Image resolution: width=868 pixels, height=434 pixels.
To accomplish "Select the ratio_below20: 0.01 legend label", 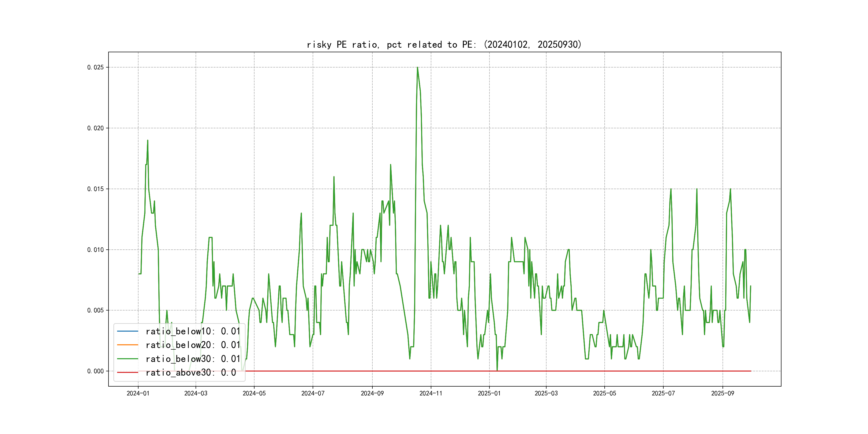I will tap(193, 345).
